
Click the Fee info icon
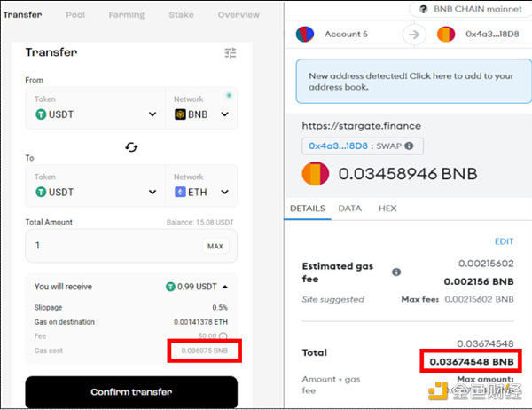tap(223, 336)
